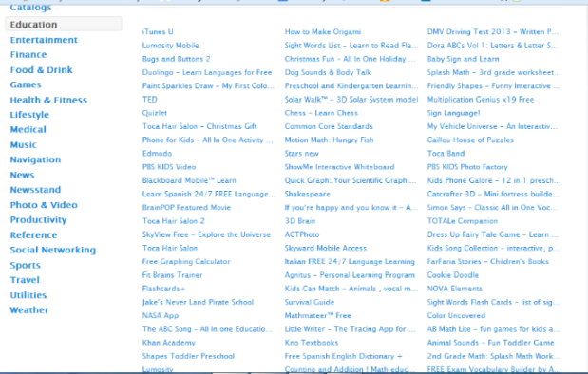588x374 pixels.
Task: Open the News category
Action: coord(22,175)
